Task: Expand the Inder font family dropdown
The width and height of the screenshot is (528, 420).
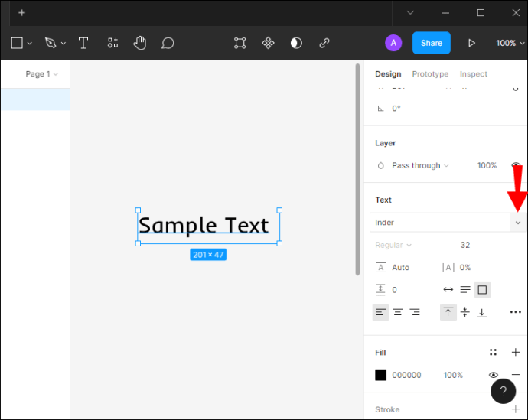Action: (x=518, y=223)
